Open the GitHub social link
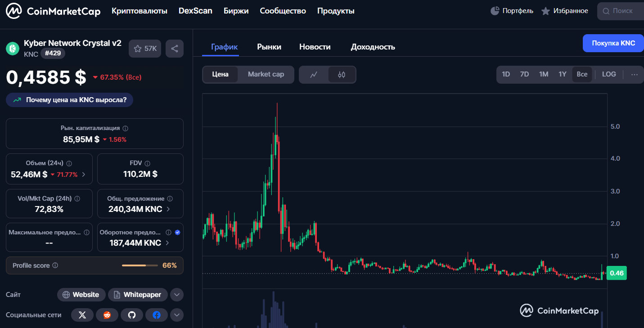Viewport: 644px width, 328px height. tap(132, 315)
